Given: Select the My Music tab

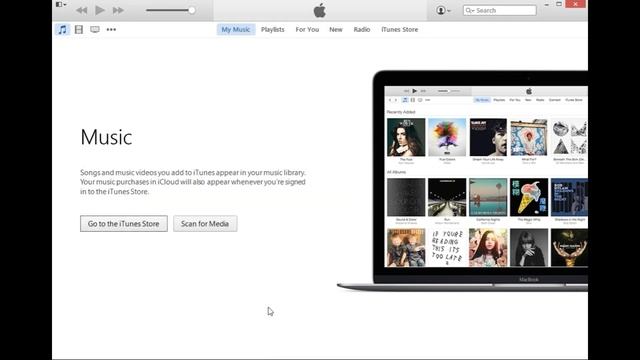Looking at the screenshot, I should click(236, 29).
